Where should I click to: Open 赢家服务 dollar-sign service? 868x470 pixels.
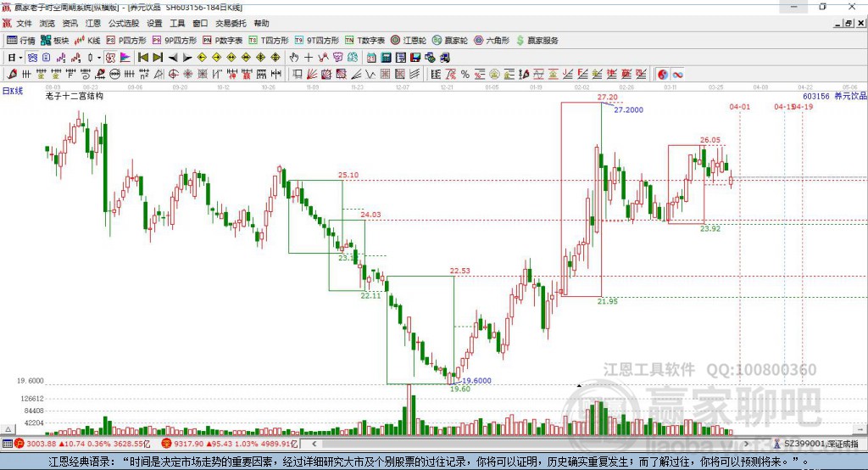pos(537,41)
